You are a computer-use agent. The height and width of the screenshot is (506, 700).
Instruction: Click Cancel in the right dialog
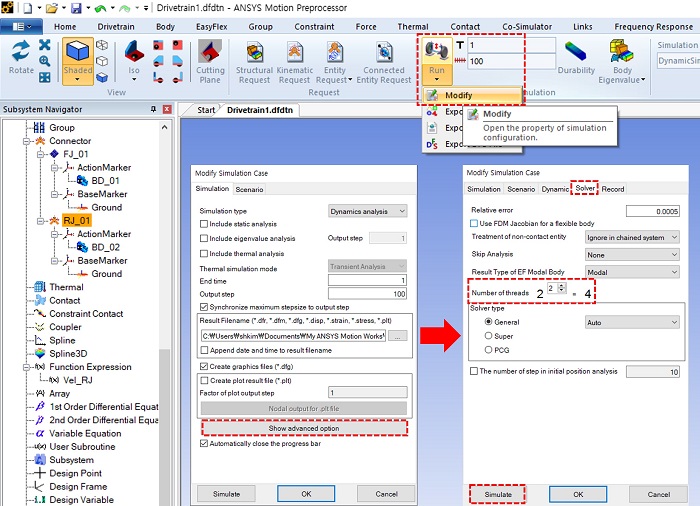click(658, 494)
